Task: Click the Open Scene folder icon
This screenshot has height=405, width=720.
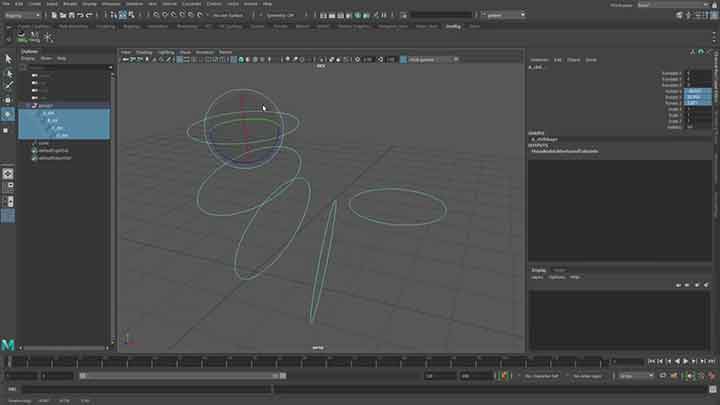Action: coord(63,15)
